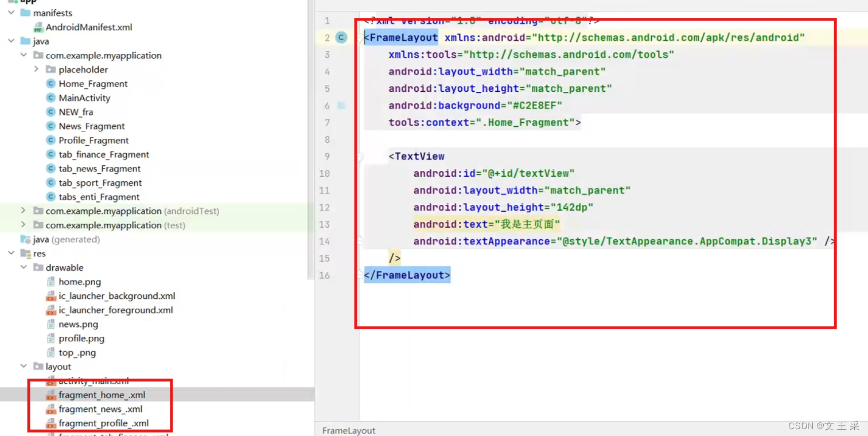868x436 pixels.
Task: Select the placeholder package folder
Action: click(83, 69)
